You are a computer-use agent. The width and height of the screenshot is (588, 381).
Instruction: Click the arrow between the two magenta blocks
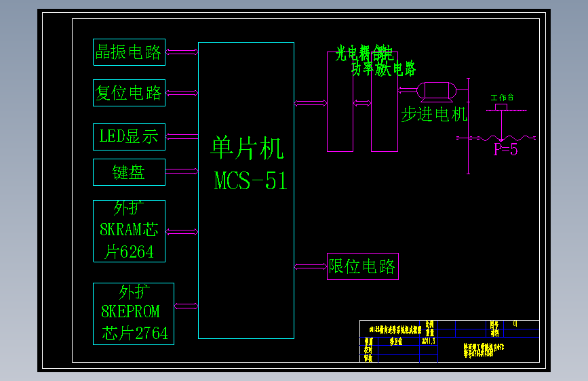pos(362,103)
